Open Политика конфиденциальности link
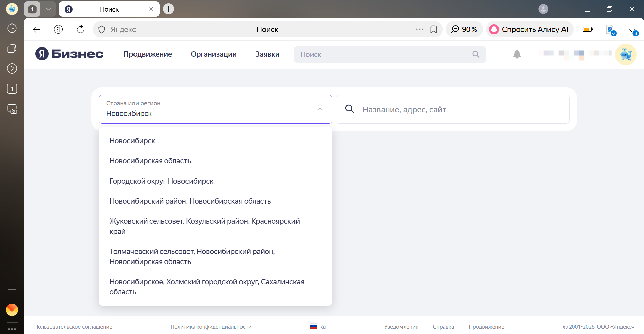The width and height of the screenshot is (644, 334). (211, 327)
